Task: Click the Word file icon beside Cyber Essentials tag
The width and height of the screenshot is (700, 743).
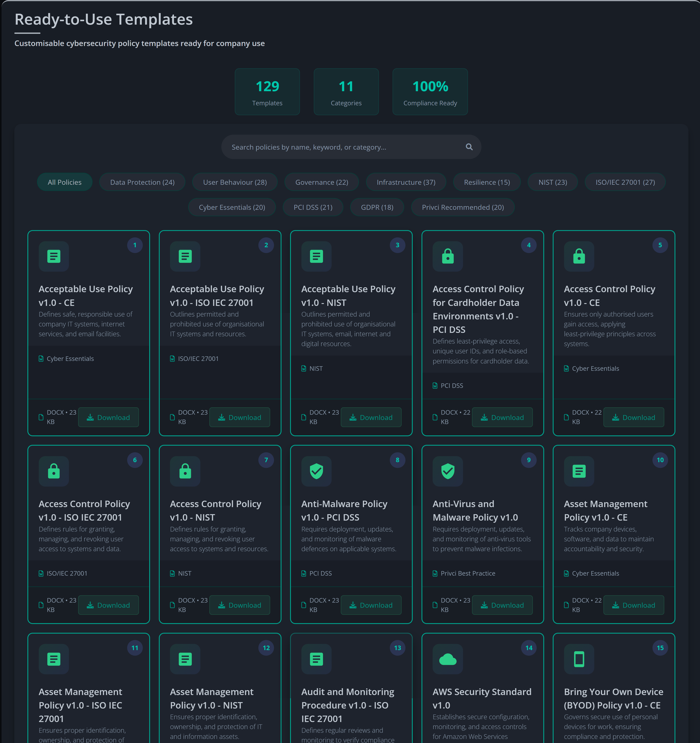Action: pyautogui.click(x=41, y=358)
